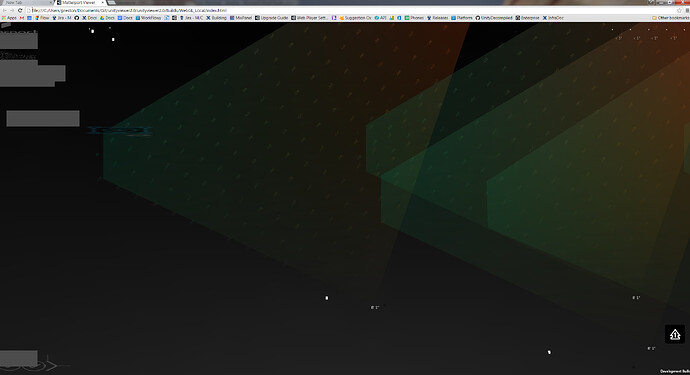Bookmark this page with the star icon
This screenshot has height=375, width=690.
(679, 10)
